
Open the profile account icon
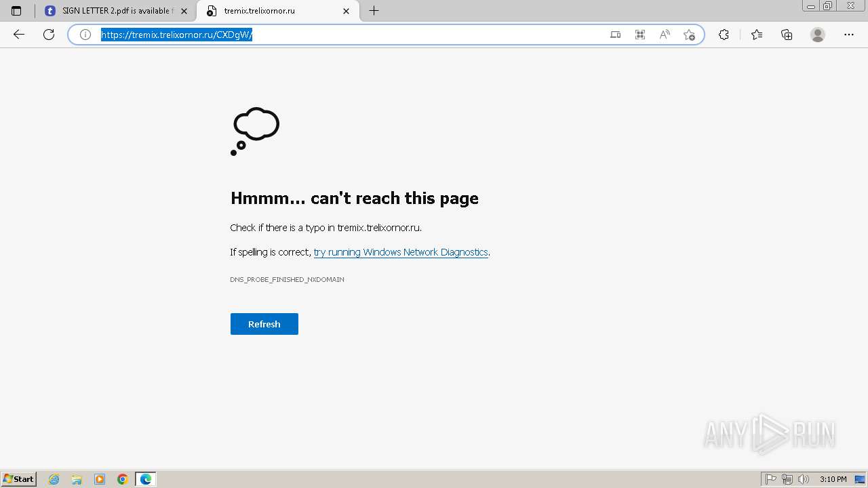coord(818,35)
